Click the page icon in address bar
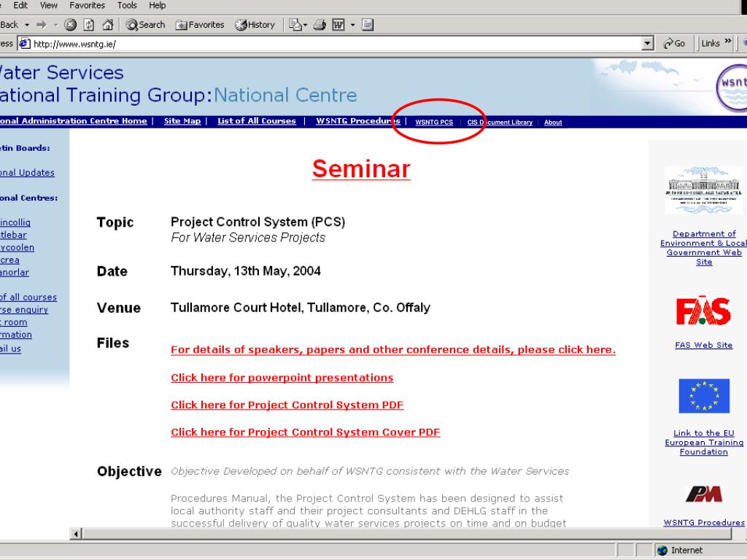The height and width of the screenshot is (560, 747). (25, 44)
